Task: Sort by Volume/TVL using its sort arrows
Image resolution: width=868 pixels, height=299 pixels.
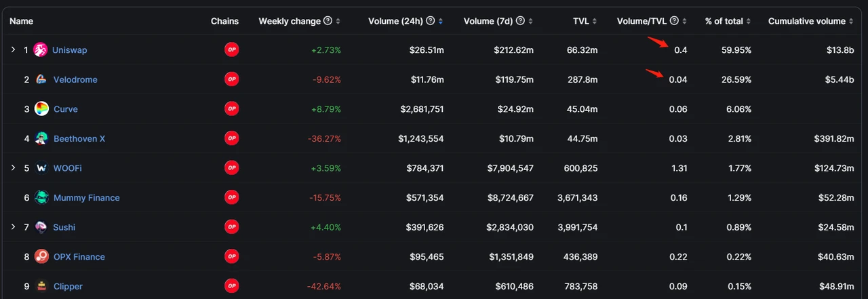Action: coord(684,21)
